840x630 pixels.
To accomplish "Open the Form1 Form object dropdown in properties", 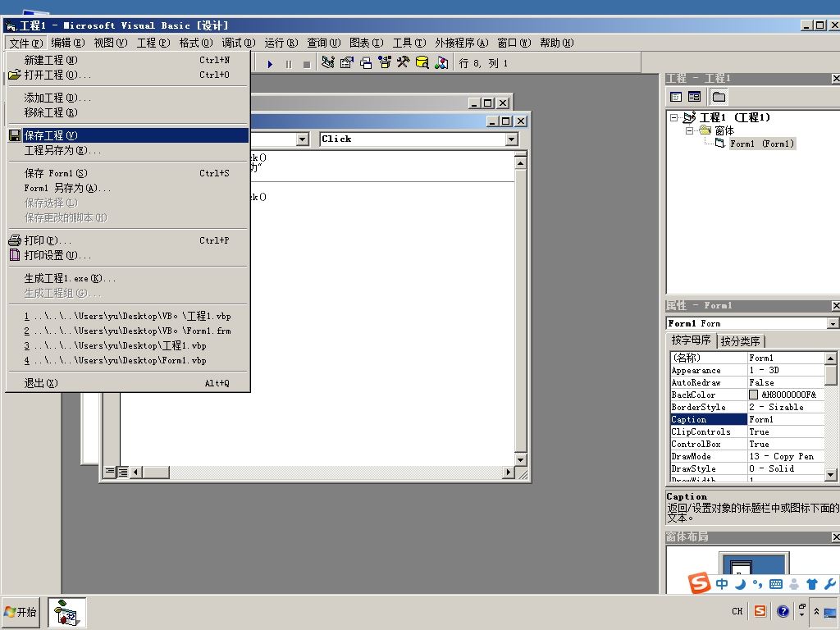I will [833, 323].
